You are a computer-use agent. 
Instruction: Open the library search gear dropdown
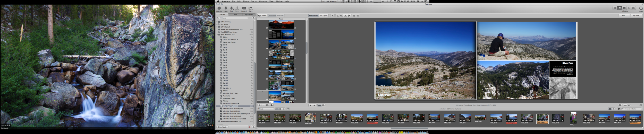253,18
